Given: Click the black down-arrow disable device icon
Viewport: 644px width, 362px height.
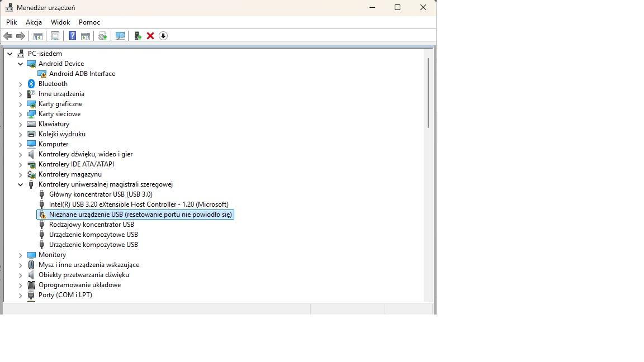Looking at the screenshot, I should point(163,36).
